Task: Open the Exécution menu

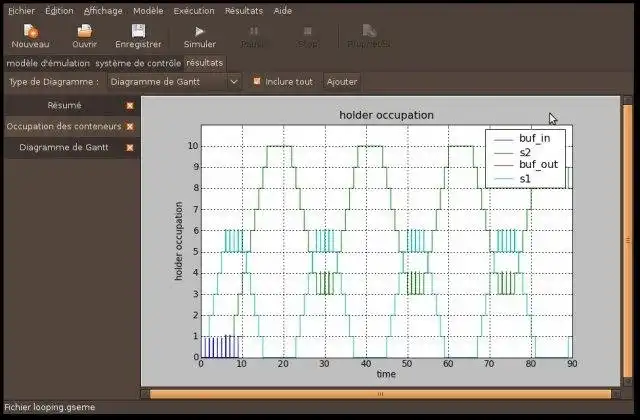Action: 194,11
